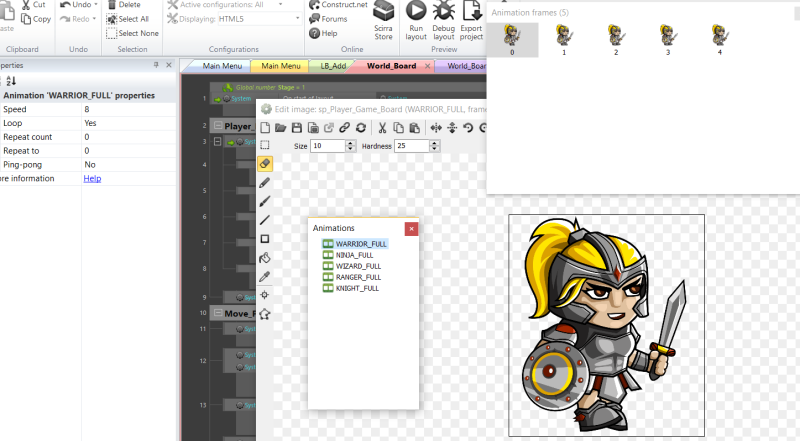Select NINJA_FULL animation

pyautogui.click(x=348, y=255)
